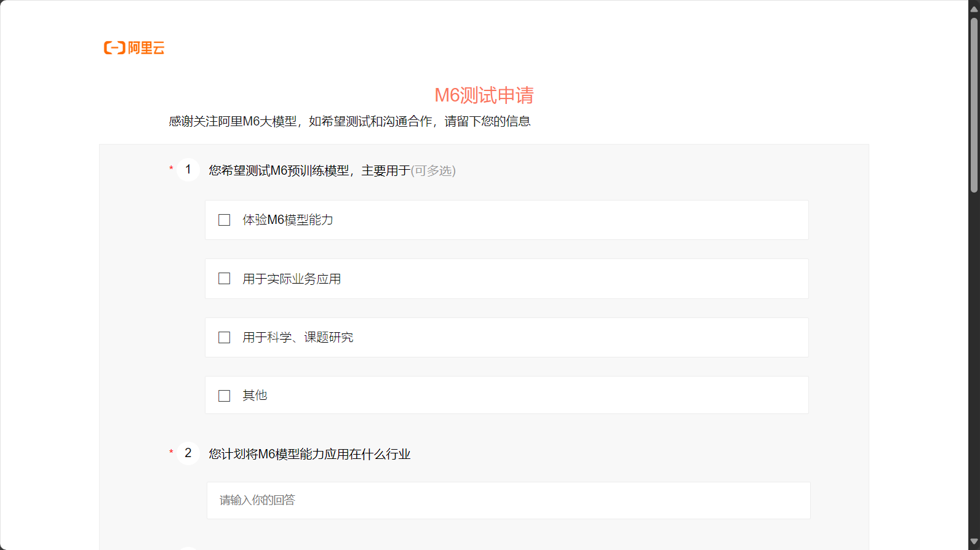Click the scrollbar down arrow
Image resolution: width=980 pixels, height=550 pixels.
[x=974, y=542]
